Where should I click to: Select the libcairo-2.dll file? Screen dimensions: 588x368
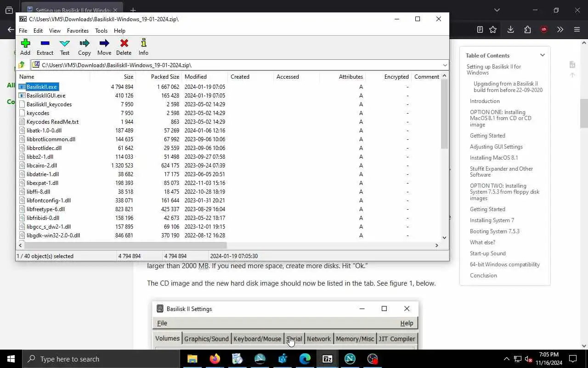click(42, 166)
